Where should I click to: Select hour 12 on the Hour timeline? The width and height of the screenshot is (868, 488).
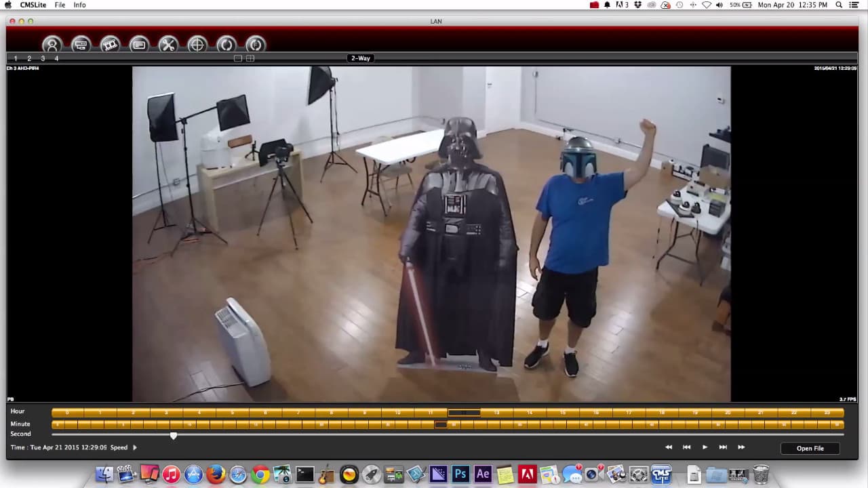click(x=464, y=412)
